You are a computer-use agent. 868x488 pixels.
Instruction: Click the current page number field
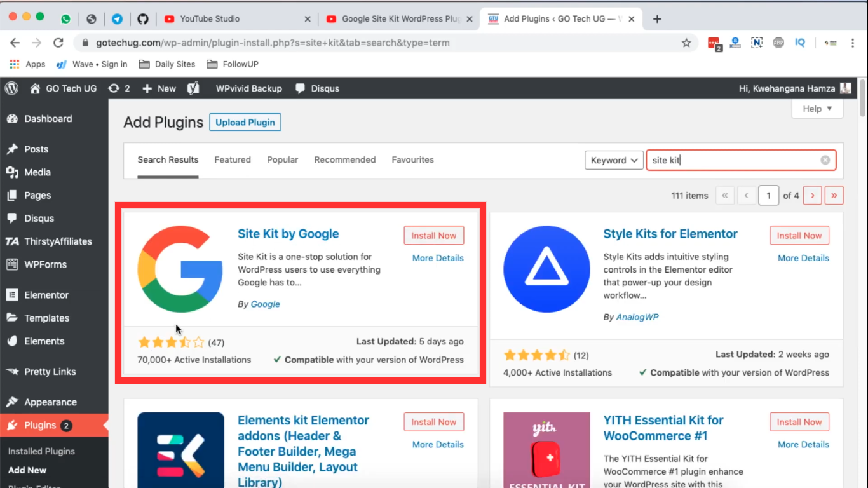768,196
